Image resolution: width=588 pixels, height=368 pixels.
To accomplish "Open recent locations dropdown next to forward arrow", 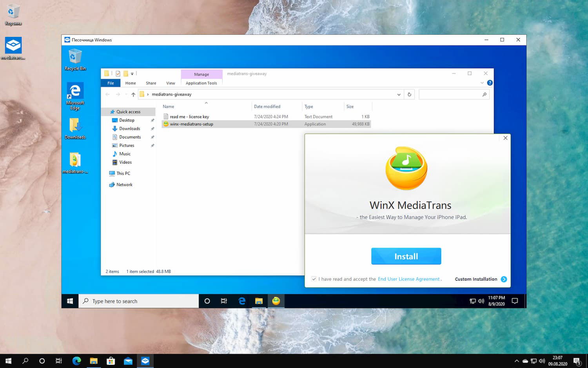I will point(126,94).
